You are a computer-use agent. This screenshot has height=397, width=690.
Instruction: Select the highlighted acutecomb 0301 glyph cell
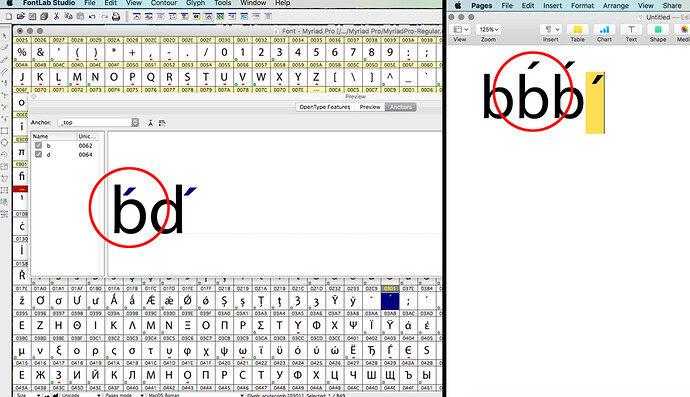(x=389, y=301)
